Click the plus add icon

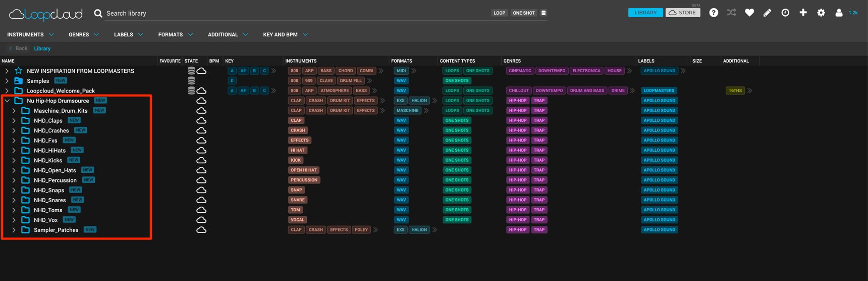(x=803, y=13)
